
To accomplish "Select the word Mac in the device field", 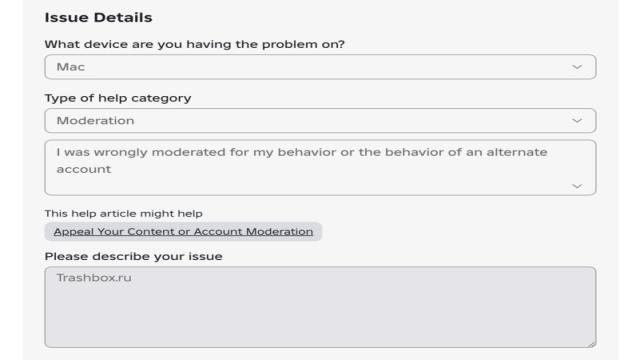I will click(71, 67).
